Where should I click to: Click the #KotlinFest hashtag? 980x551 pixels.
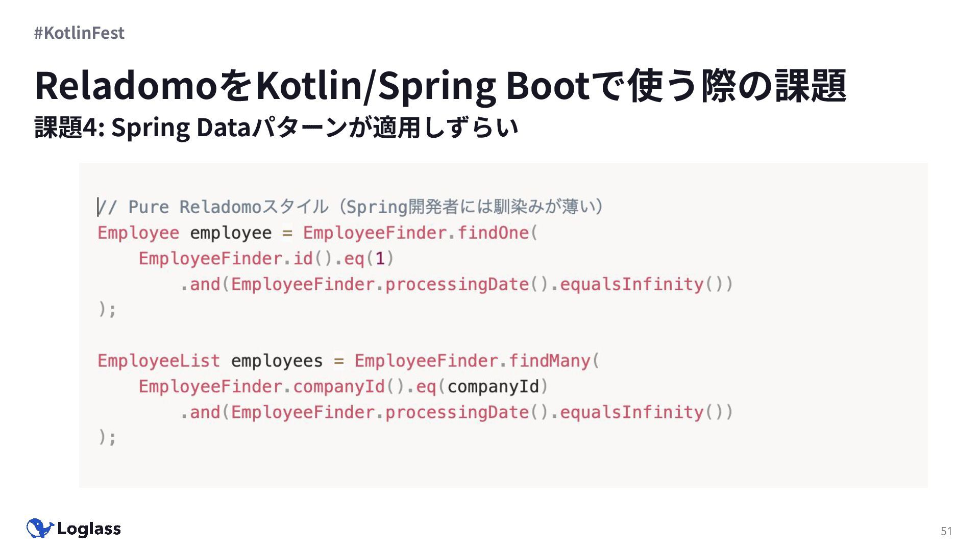(x=79, y=33)
